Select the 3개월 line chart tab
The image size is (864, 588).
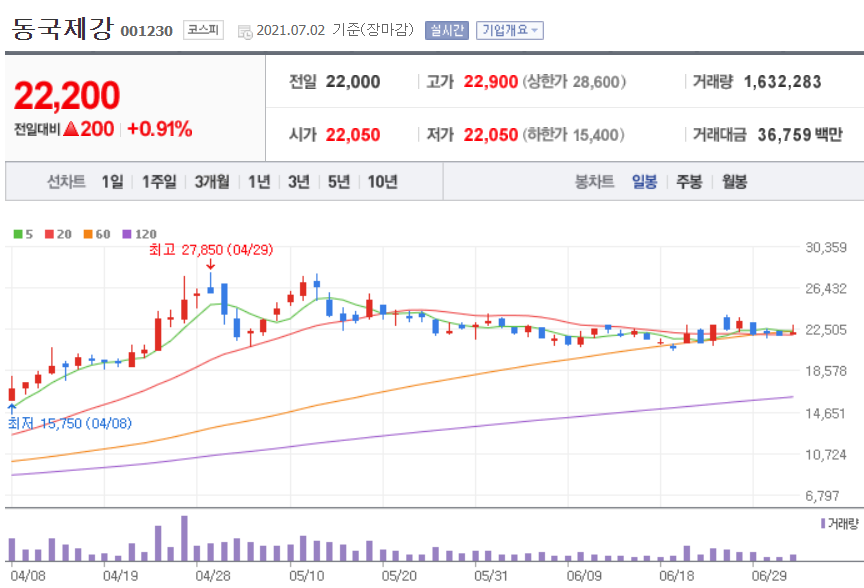[x=212, y=181]
